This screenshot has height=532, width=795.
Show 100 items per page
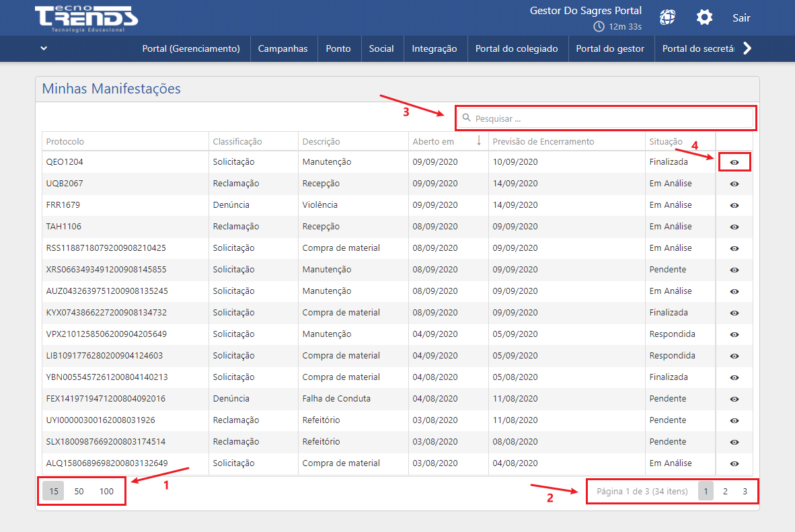106,491
